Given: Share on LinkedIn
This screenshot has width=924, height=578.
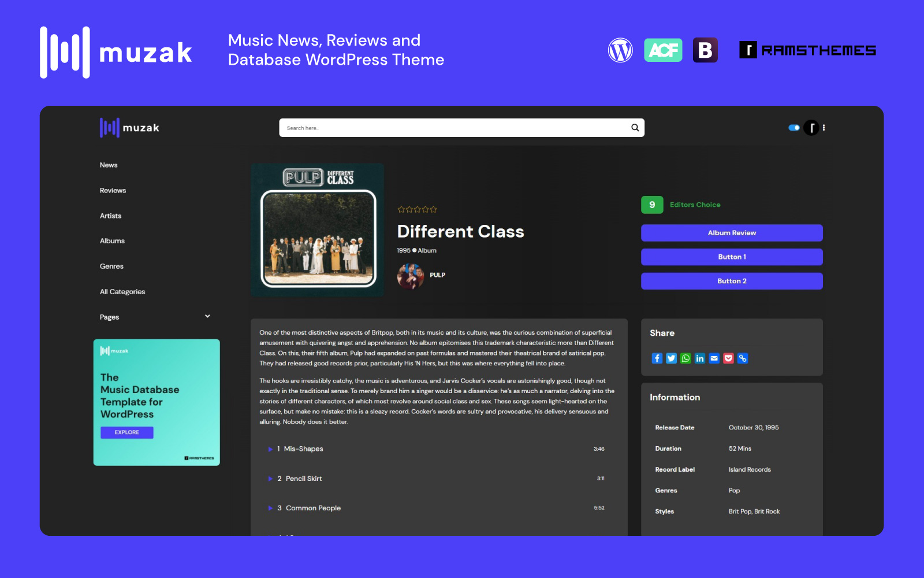Looking at the screenshot, I should coord(700,358).
